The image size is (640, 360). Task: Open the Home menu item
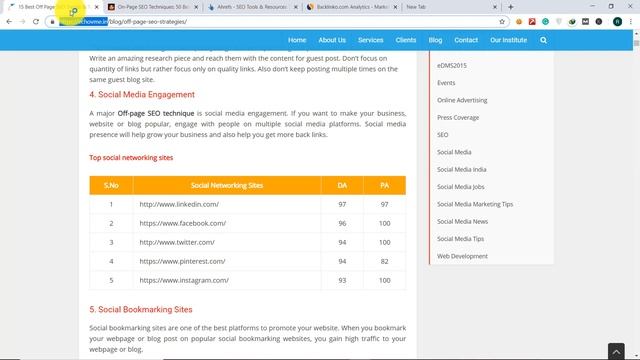pos(297,40)
